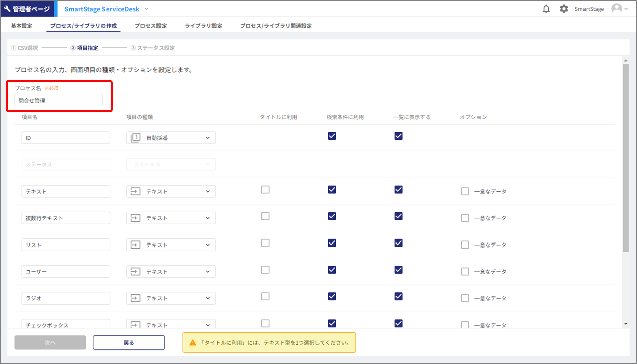Check 一意なデータ option for リスト row
This screenshot has width=637, height=364.
(465, 245)
